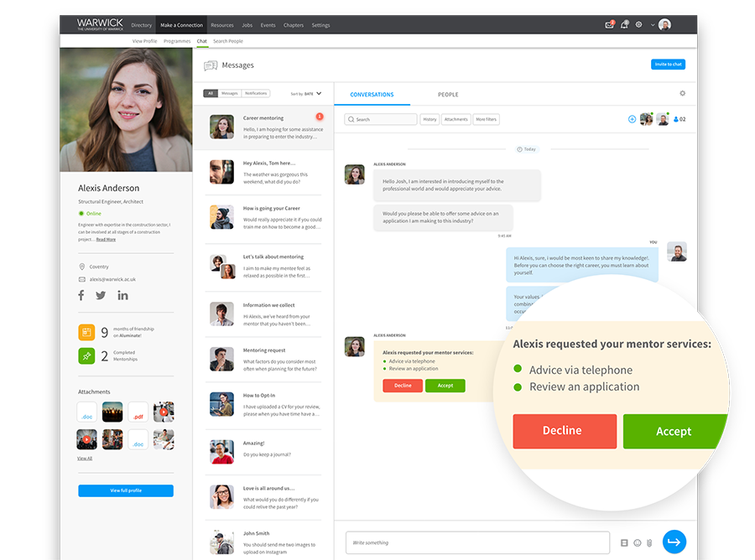Open the Resources menu

[x=222, y=25]
